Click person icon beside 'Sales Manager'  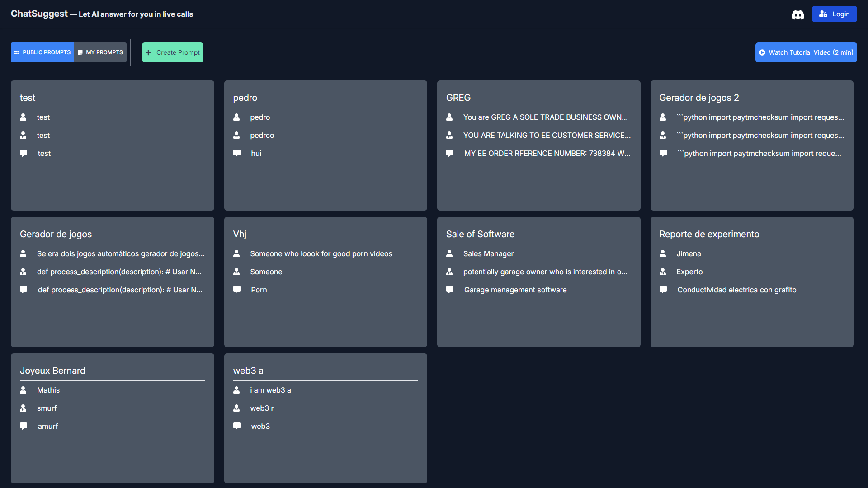tap(449, 253)
